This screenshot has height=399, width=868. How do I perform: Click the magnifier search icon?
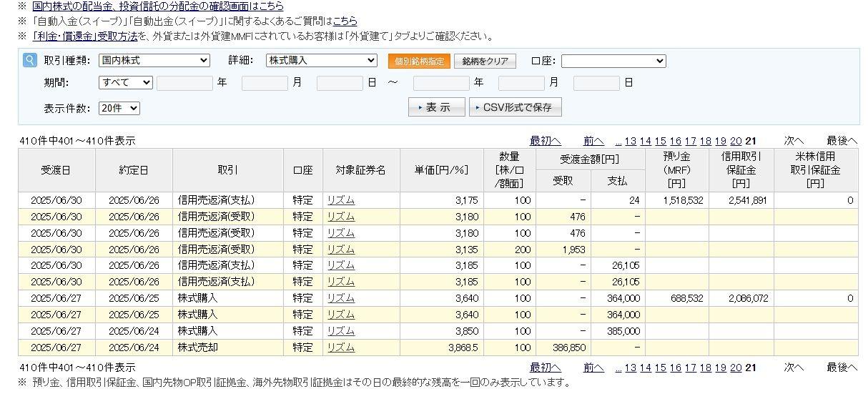point(29,61)
